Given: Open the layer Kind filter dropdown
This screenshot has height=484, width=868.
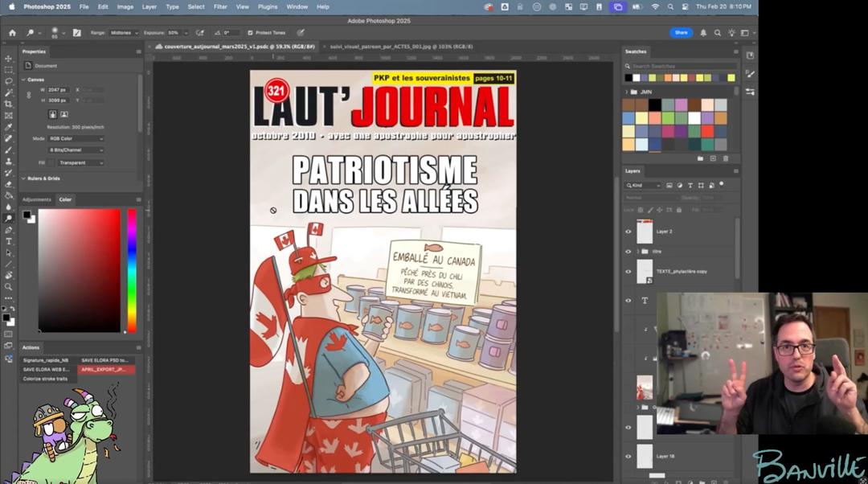Looking at the screenshot, I should [x=643, y=186].
